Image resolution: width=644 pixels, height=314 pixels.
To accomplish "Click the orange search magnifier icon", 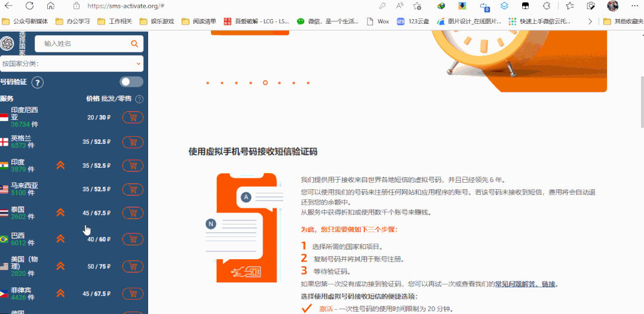I will [x=134, y=44].
